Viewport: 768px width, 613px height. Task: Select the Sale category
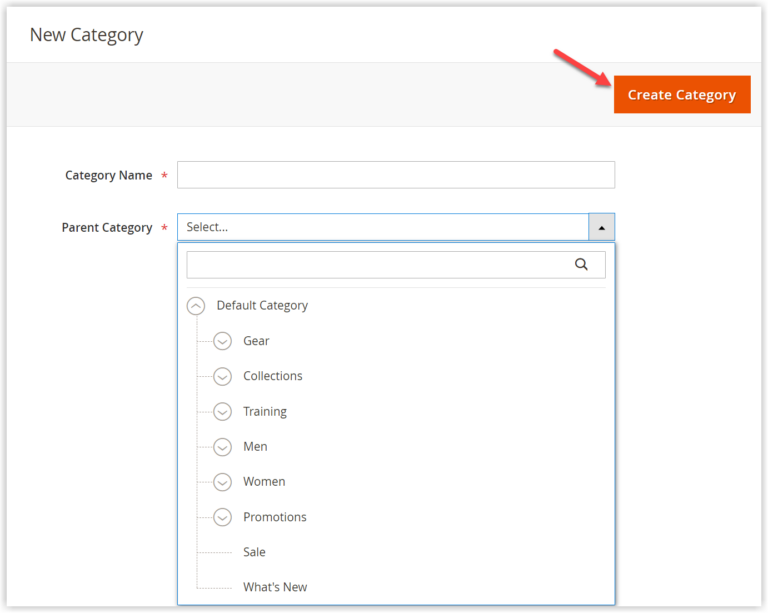[x=254, y=552]
